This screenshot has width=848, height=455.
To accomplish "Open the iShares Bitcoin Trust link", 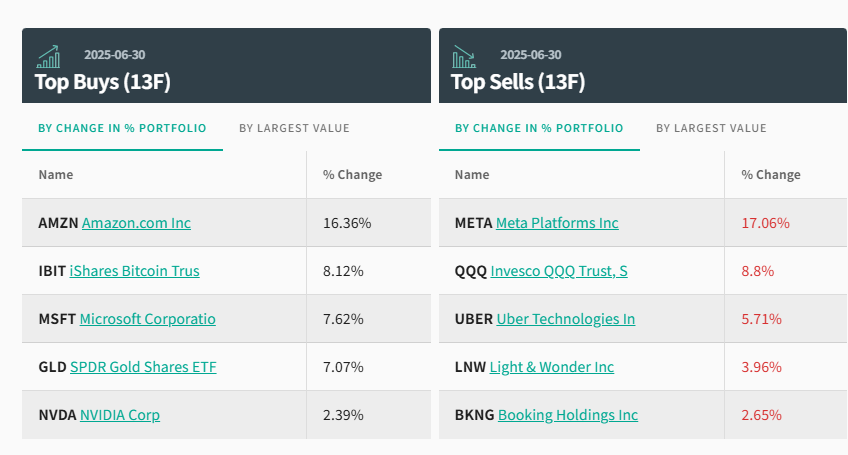I will coord(134,271).
